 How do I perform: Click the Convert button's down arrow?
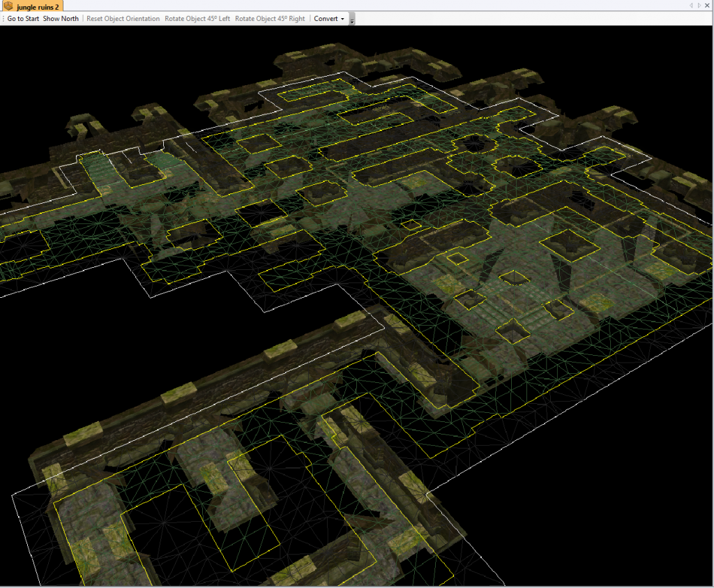pos(342,19)
